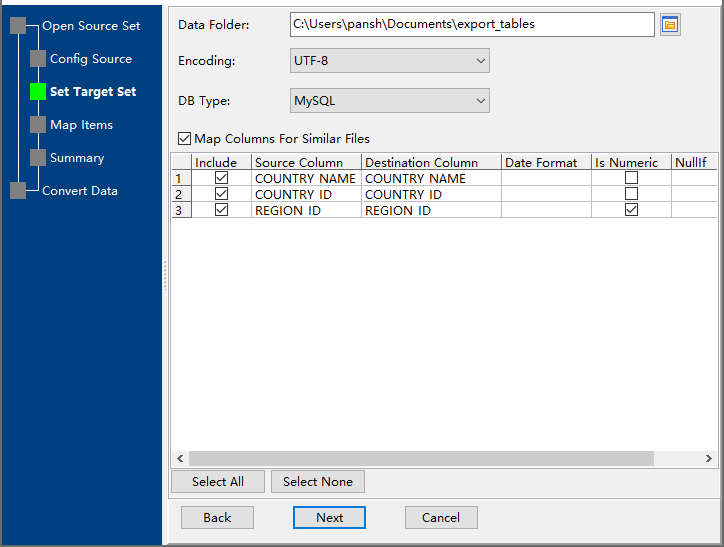The width and height of the screenshot is (724, 547).
Task: Click the Summary step marker
Action: (38, 157)
